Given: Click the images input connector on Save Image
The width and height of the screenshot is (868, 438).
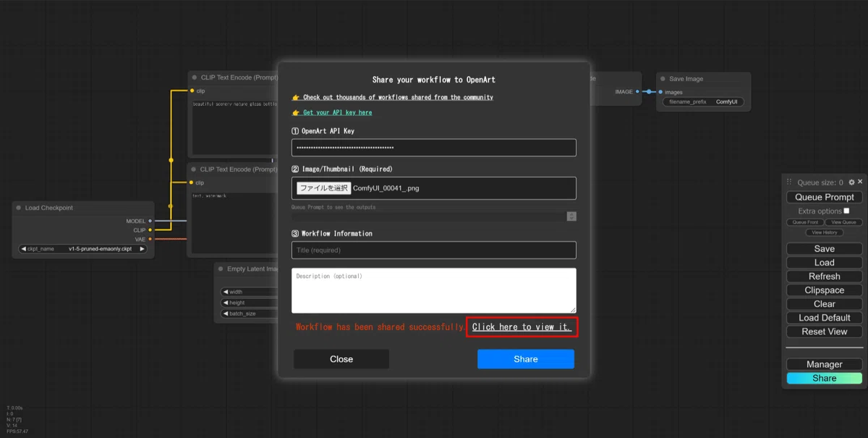Looking at the screenshot, I should point(660,92).
